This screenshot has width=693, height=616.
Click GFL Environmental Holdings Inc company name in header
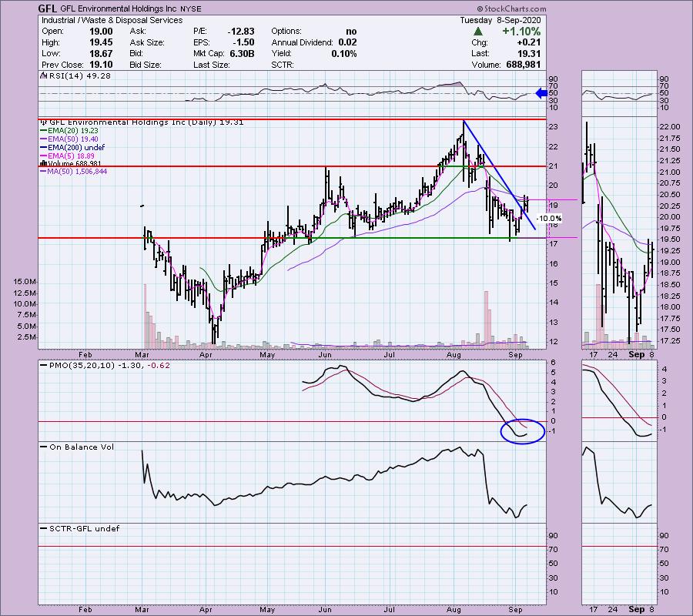(119, 8)
